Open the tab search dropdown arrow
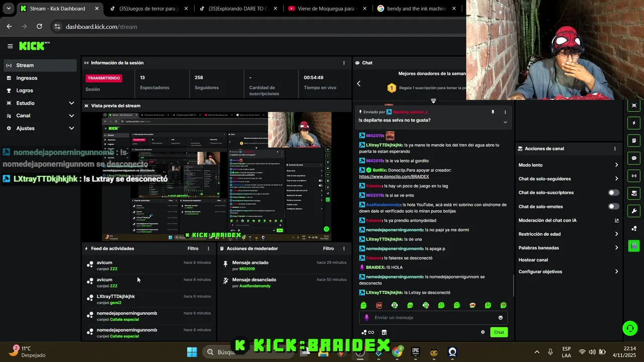Screen dimensions: 644x362 pos(8,9)
